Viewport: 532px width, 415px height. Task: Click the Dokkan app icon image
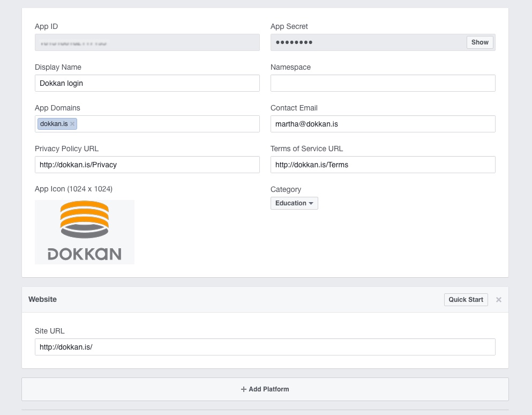pos(85,232)
